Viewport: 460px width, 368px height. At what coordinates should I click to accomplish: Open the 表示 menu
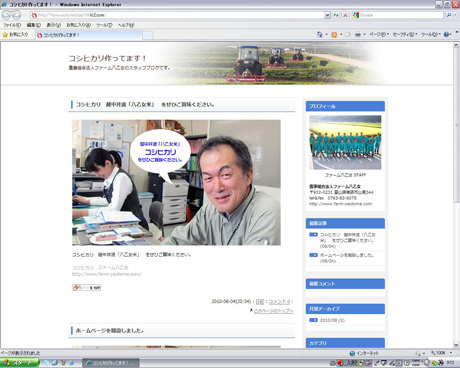pyautogui.click(x=53, y=25)
